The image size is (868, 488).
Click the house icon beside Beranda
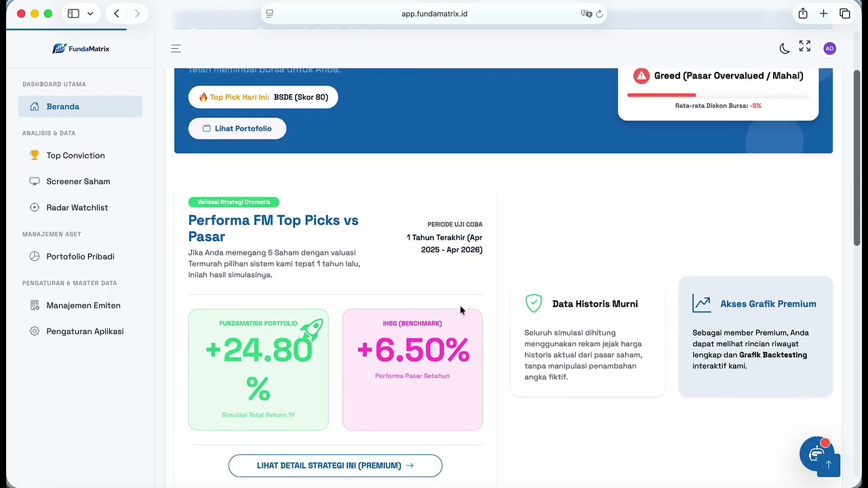click(x=35, y=106)
